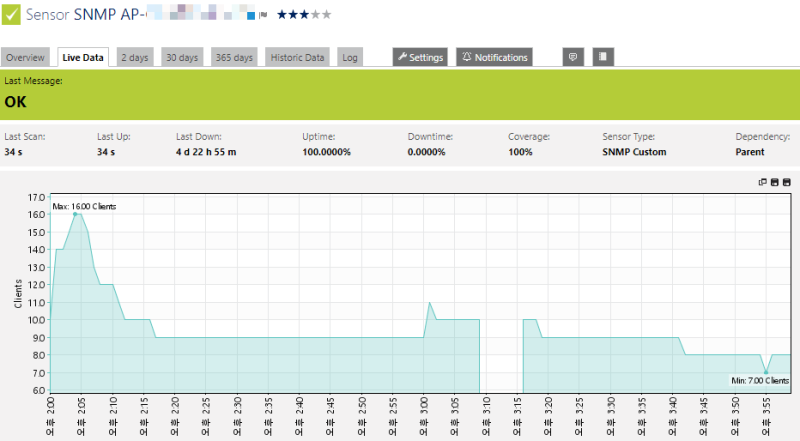This screenshot has height=441, width=800.
Task: Select the Live Data tab
Action: 83,57
